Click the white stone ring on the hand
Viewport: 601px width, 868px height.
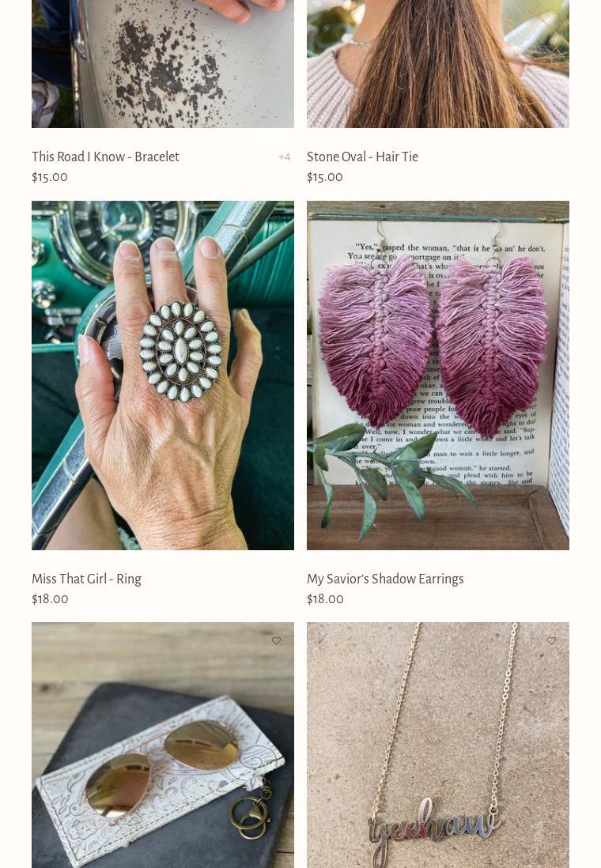pyautogui.click(x=180, y=351)
